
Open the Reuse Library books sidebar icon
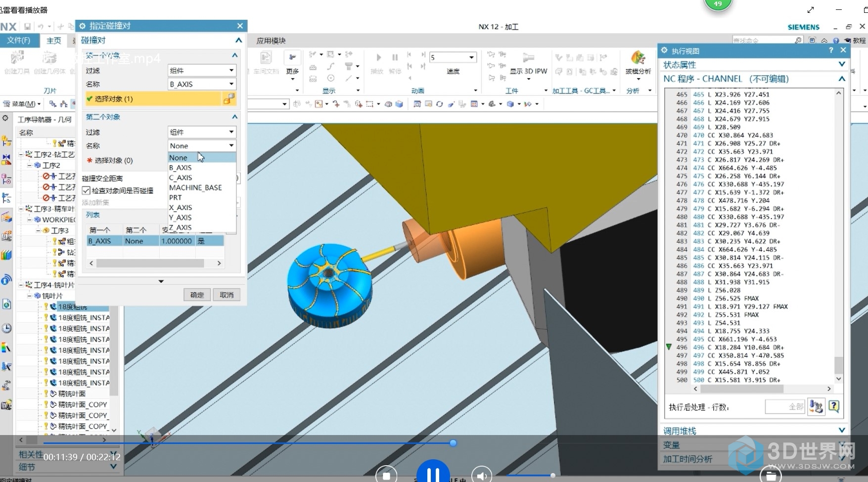pos(6,255)
